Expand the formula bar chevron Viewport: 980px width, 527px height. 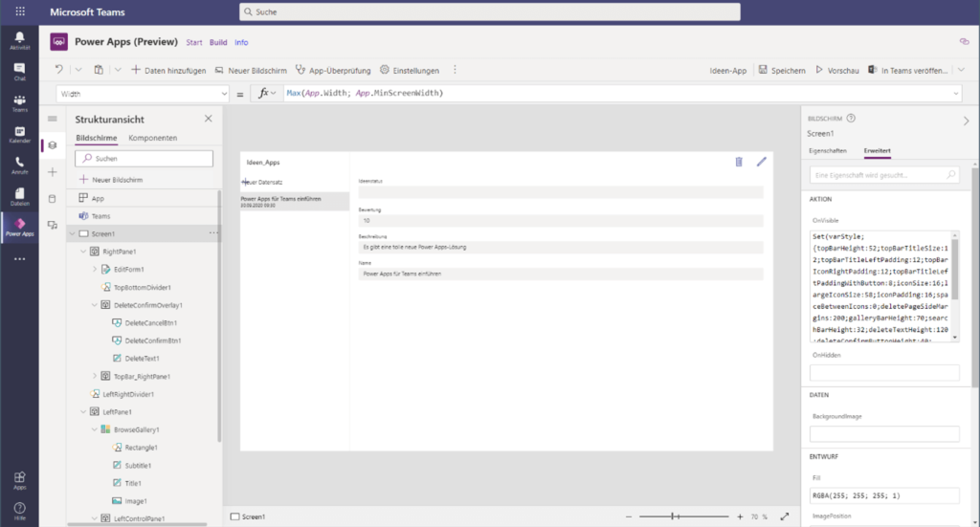(956, 94)
